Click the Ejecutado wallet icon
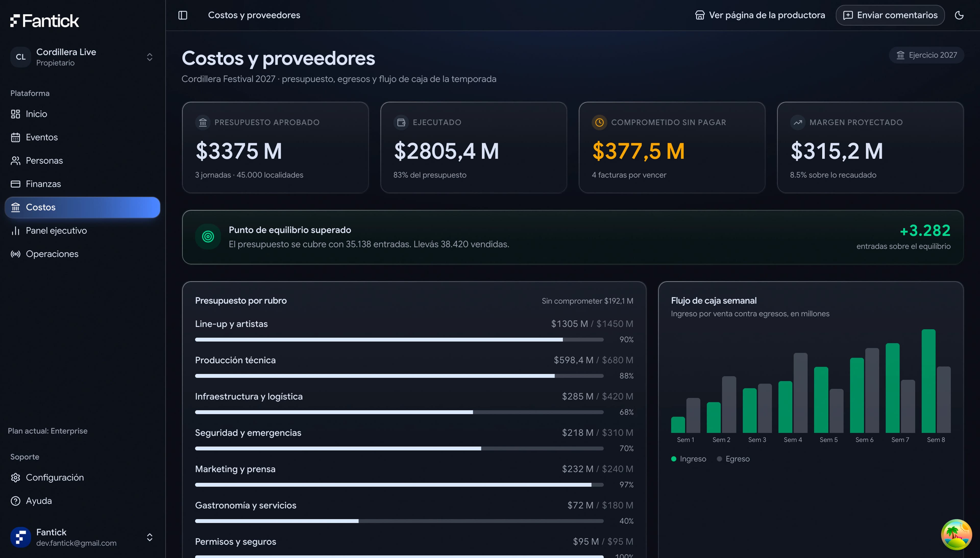This screenshot has height=558, width=980. (401, 123)
